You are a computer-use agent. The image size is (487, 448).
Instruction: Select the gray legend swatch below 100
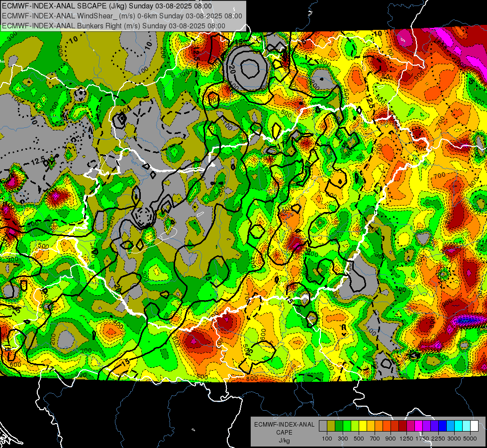point(323,426)
